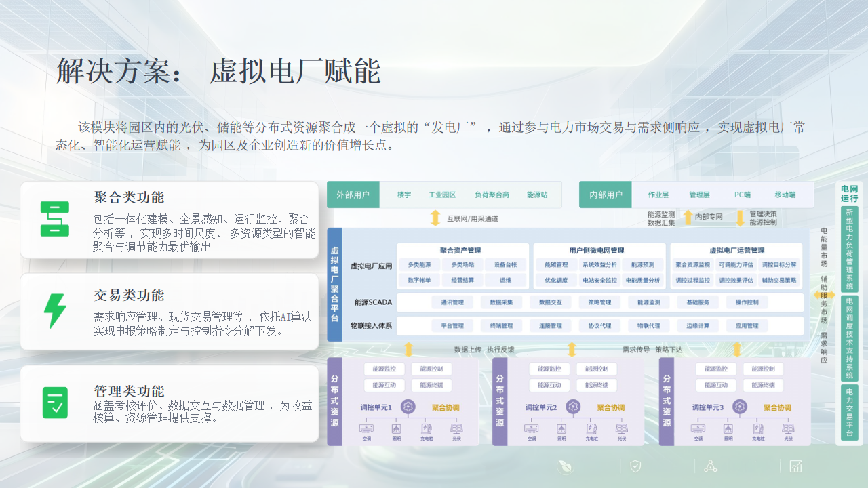Click the 电网调度技术支持系统 green block

(849, 338)
